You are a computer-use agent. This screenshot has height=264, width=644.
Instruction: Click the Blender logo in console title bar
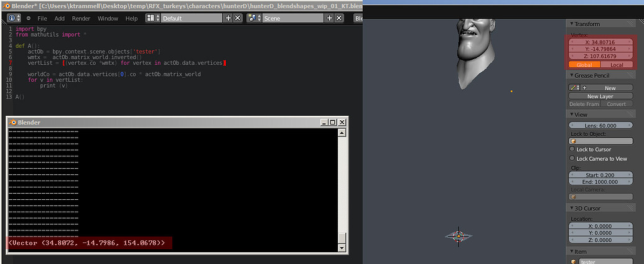point(12,122)
